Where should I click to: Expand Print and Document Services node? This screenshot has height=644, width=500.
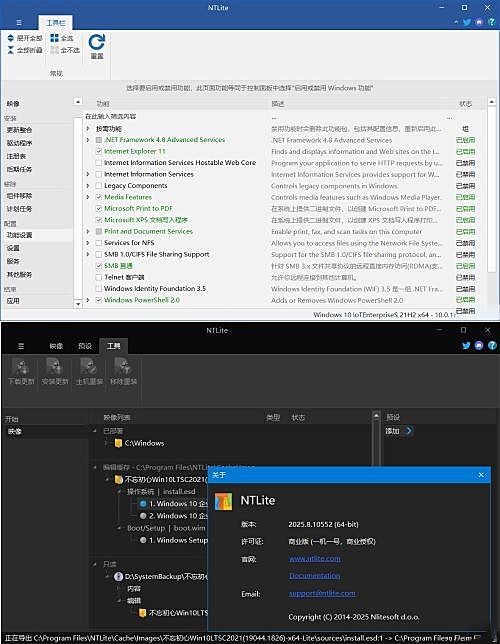88,232
